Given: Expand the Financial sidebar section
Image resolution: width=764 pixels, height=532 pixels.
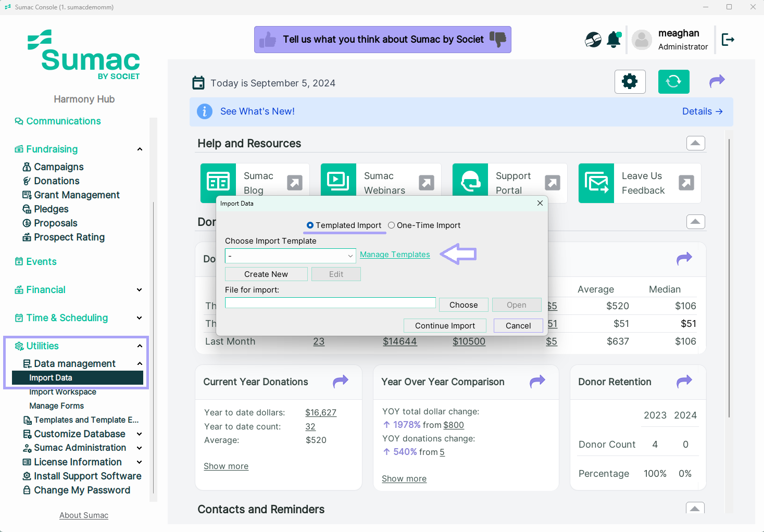Looking at the screenshot, I should (x=140, y=290).
